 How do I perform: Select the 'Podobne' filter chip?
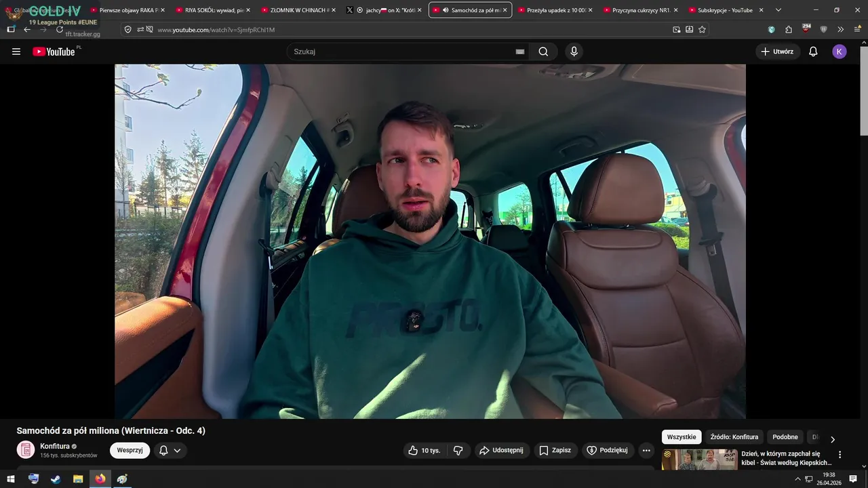[785, 437]
